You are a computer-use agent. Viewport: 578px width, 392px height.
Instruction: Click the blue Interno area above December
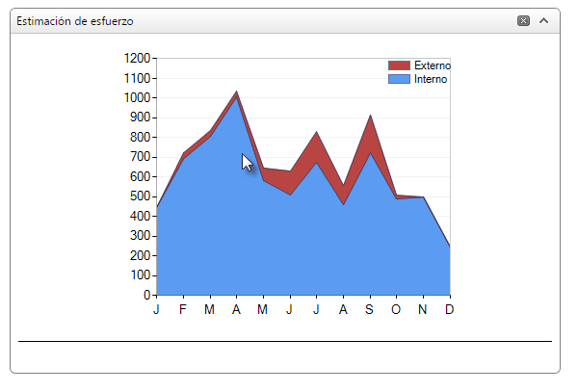click(x=445, y=274)
